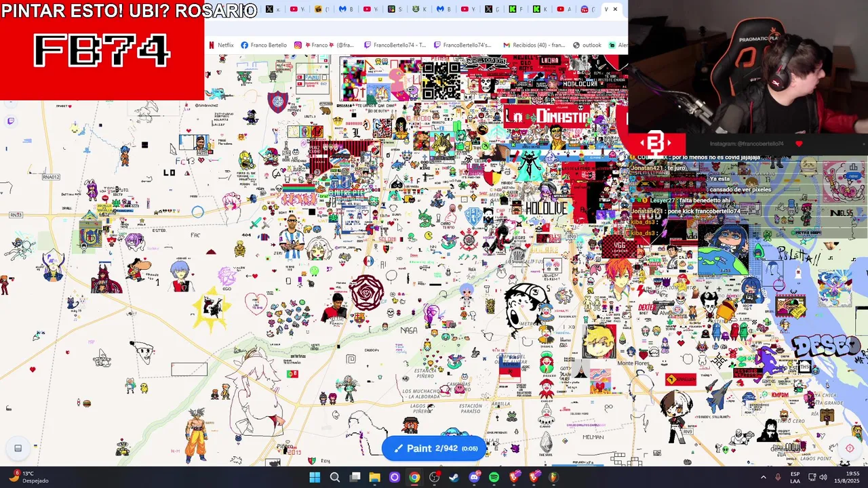Screen dimensions: 868x488
Task: Open the first FrancoBertello74 Twitch bookmark
Action: [x=395, y=45]
